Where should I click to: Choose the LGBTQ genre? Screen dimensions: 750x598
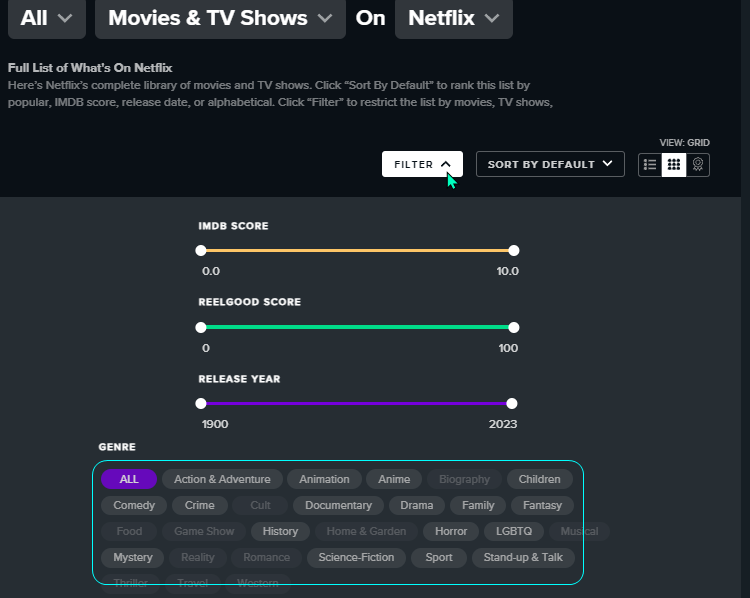click(x=514, y=531)
